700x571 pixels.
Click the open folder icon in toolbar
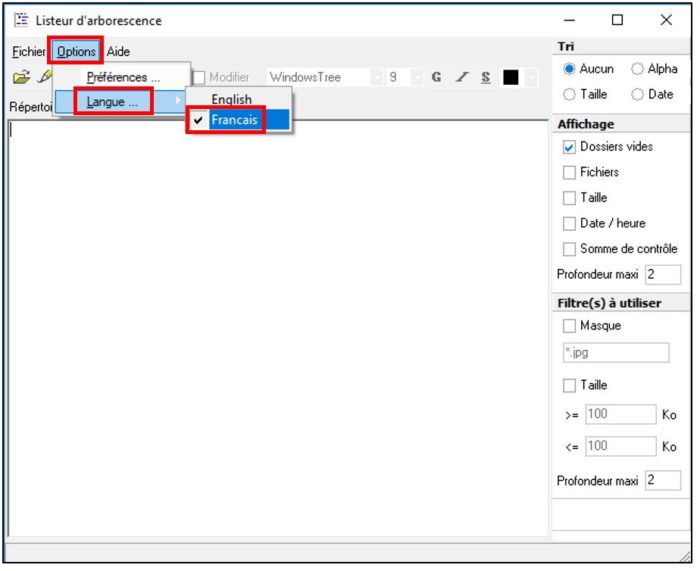(21, 78)
